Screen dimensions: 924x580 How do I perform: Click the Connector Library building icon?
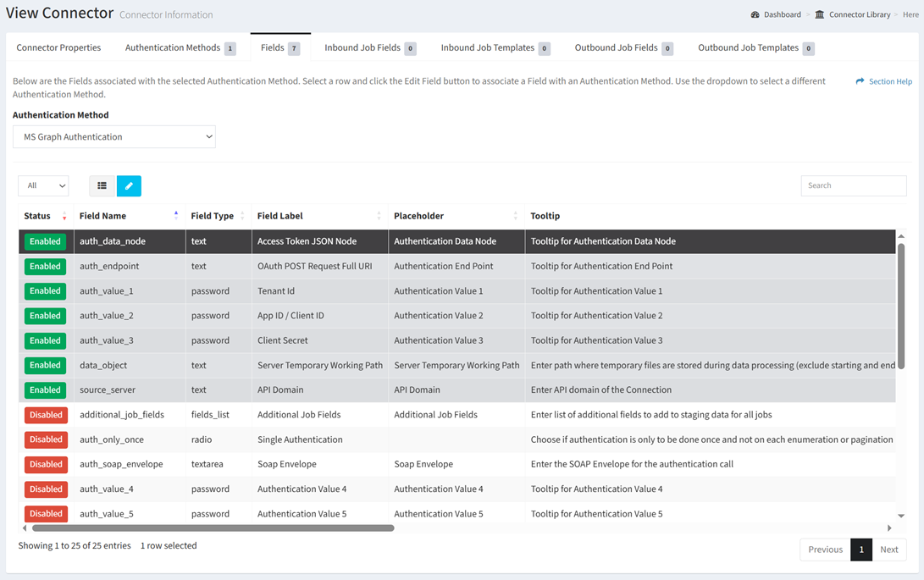pos(819,14)
